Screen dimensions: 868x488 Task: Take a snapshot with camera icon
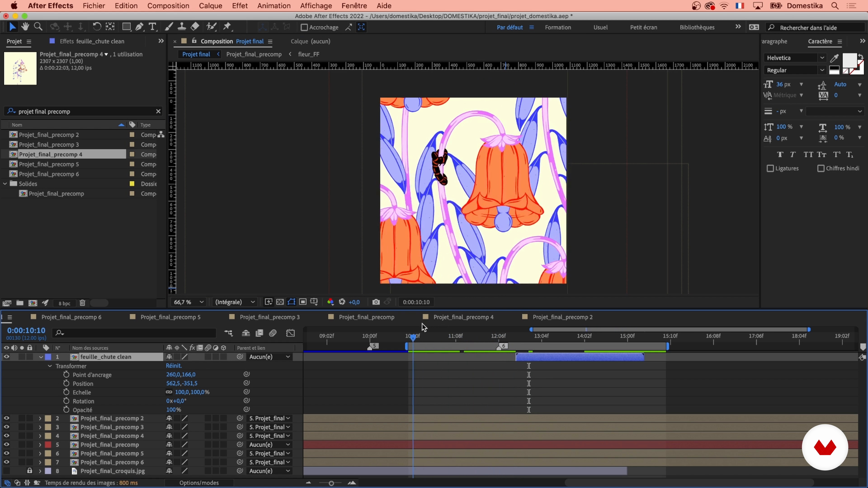coord(376,302)
